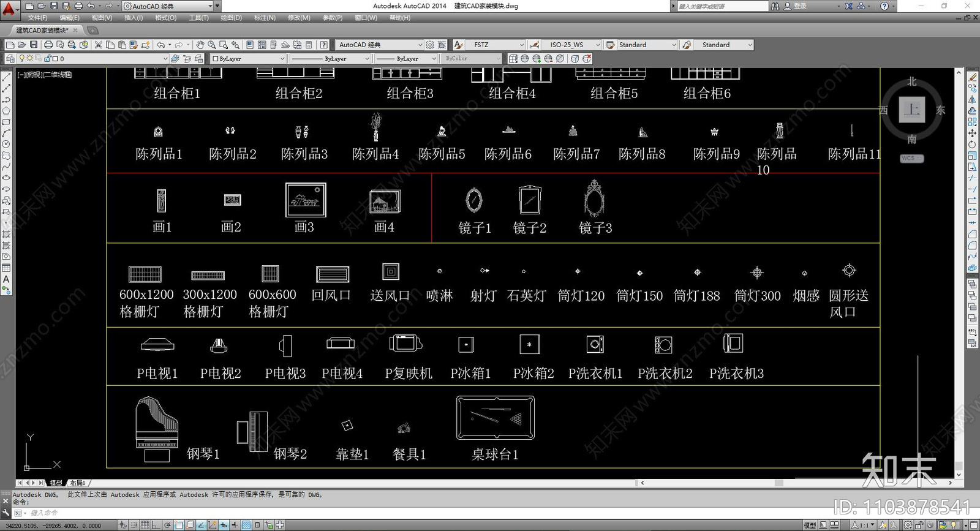Toggle Snap Mode in status bar
Viewport: 980px width, 531px height.
click(x=134, y=525)
